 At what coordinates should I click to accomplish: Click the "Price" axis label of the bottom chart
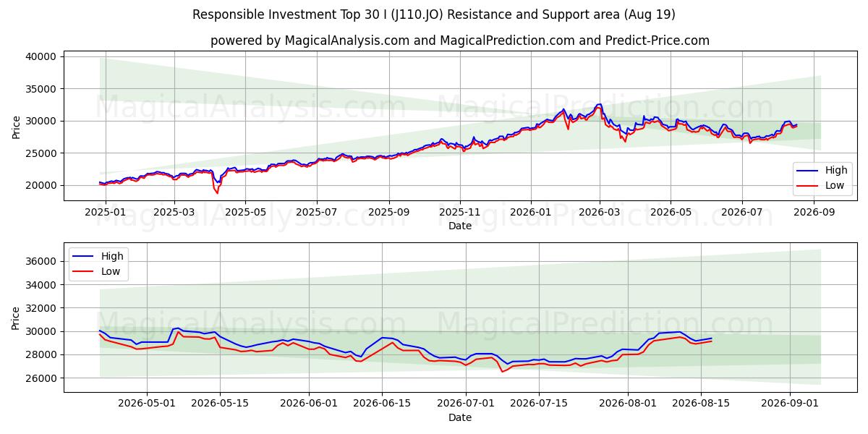17,318
